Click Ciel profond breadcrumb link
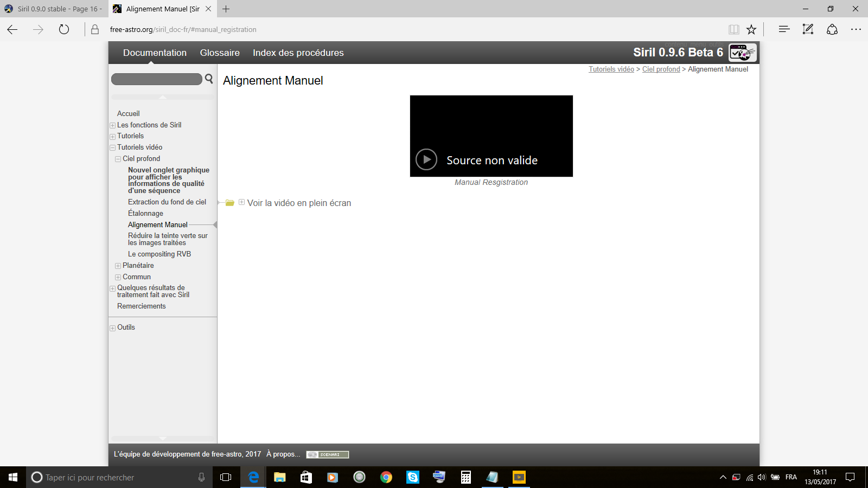868x488 pixels. coord(661,69)
